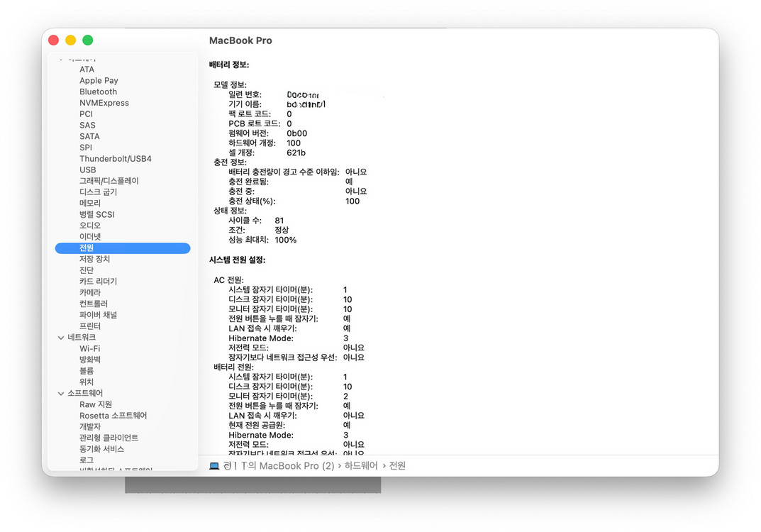
Task: Click the 사이클 수 value 81
Action: 279,221
